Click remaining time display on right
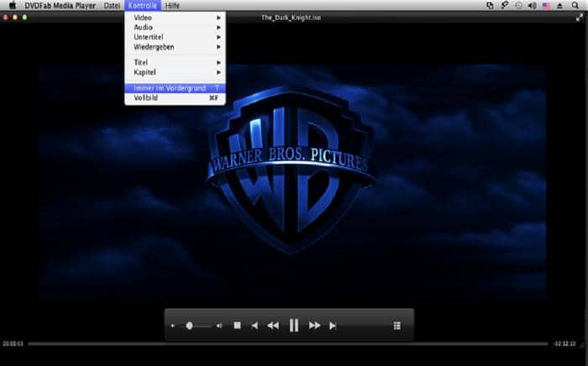 [x=564, y=344]
